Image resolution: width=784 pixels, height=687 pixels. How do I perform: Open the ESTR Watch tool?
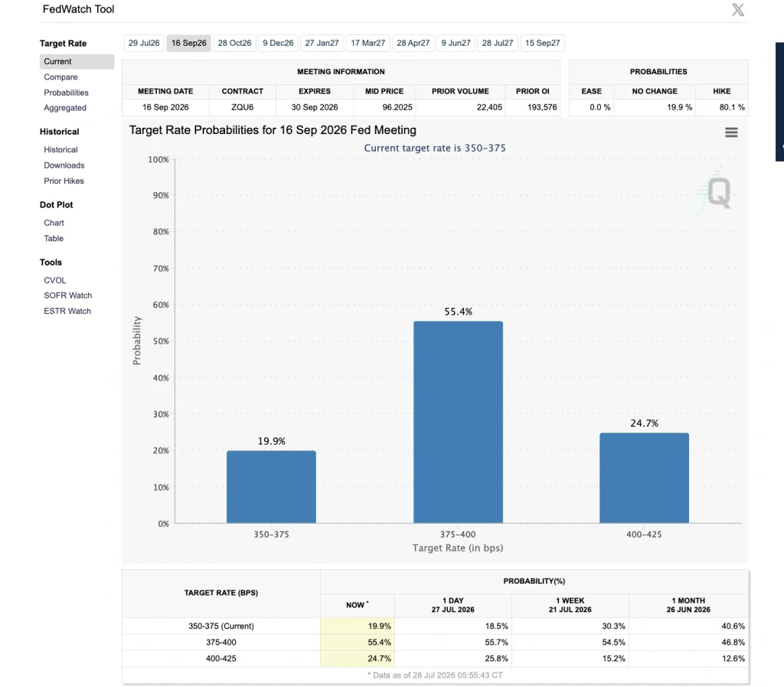pyautogui.click(x=67, y=311)
